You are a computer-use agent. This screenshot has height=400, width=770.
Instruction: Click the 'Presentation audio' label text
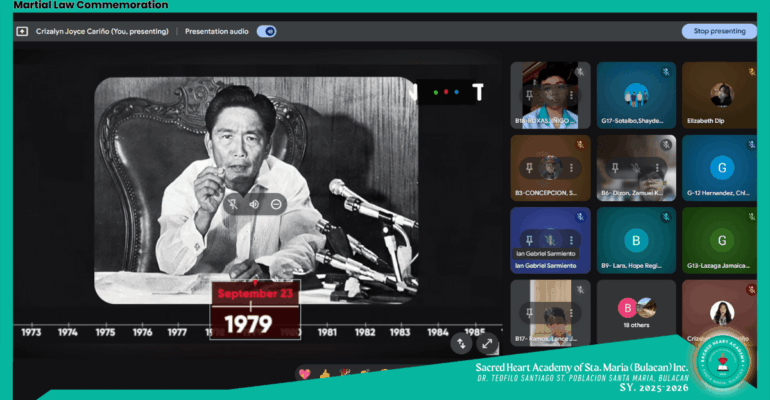pyautogui.click(x=217, y=31)
